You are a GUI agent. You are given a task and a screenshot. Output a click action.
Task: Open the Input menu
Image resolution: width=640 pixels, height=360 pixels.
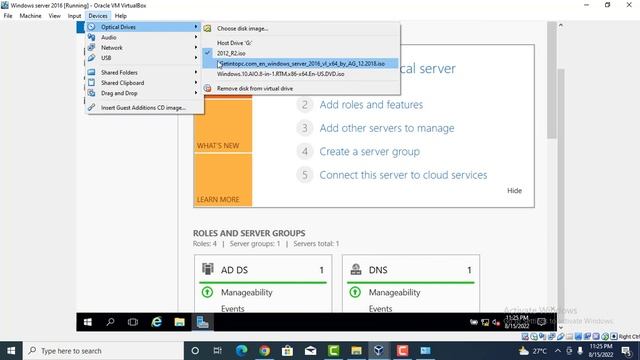click(74, 16)
